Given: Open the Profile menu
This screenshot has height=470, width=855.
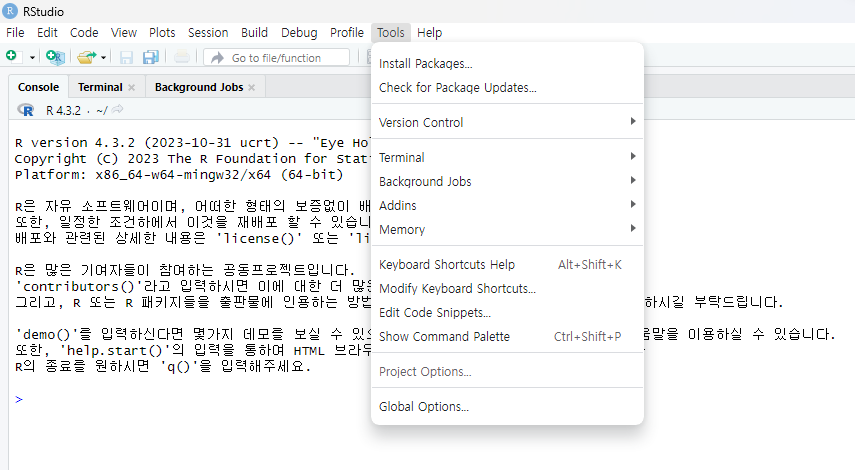Looking at the screenshot, I should pos(347,33).
